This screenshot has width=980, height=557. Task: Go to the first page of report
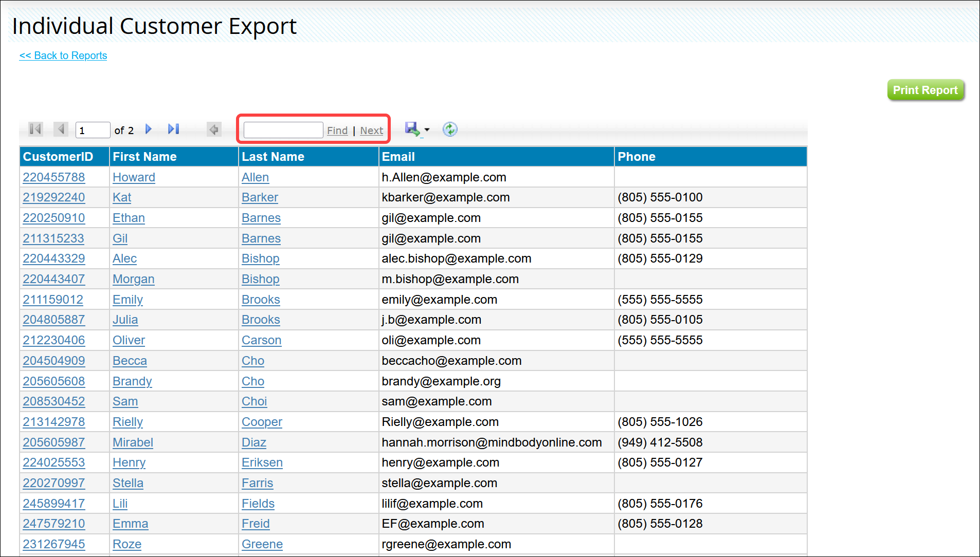pos(35,129)
